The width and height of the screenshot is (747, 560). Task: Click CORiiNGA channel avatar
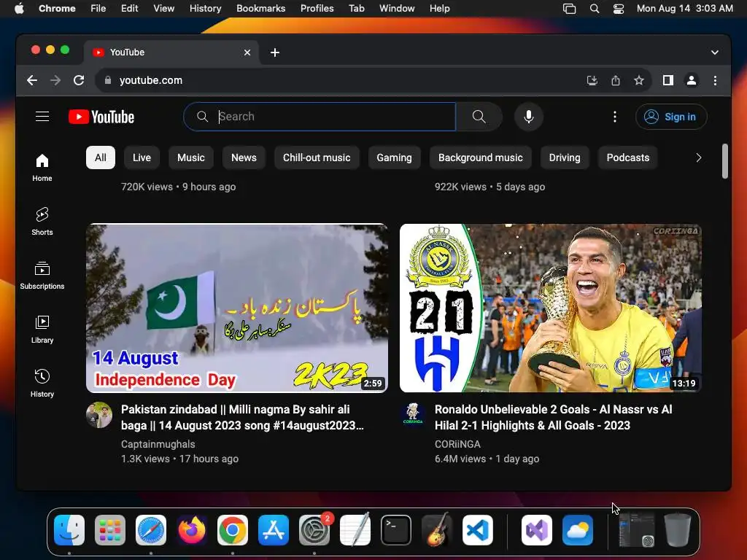point(413,415)
